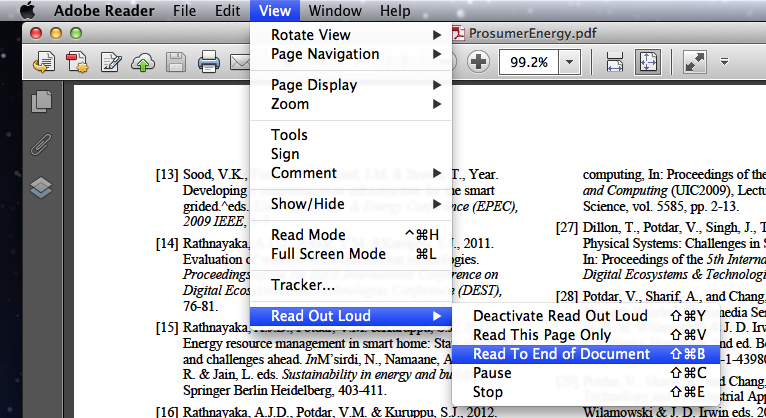
Task: Expand the Show/Hide submenu
Action: tap(351, 204)
